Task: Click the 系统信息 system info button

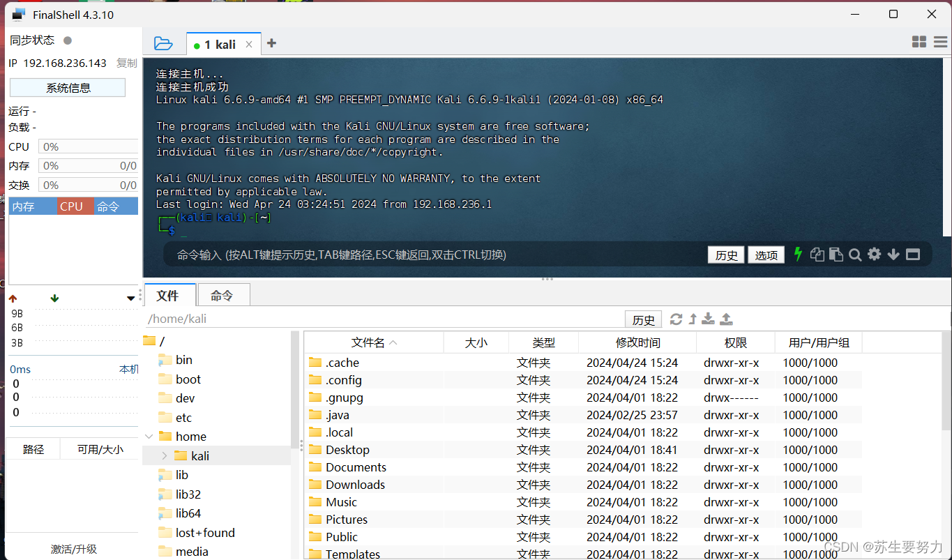Action: click(67, 87)
